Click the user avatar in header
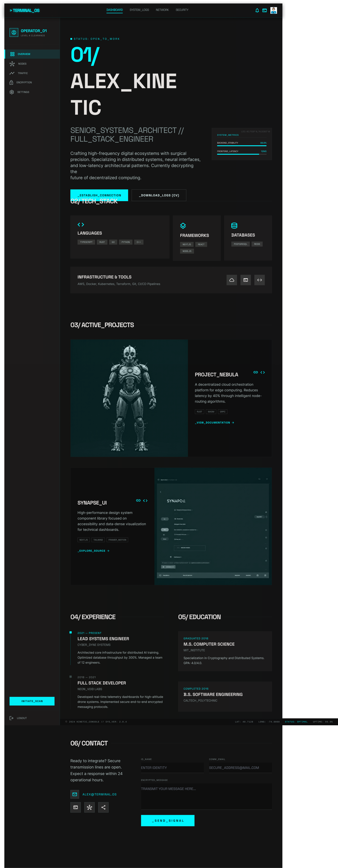The width and height of the screenshot is (338, 868). click(273, 10)
